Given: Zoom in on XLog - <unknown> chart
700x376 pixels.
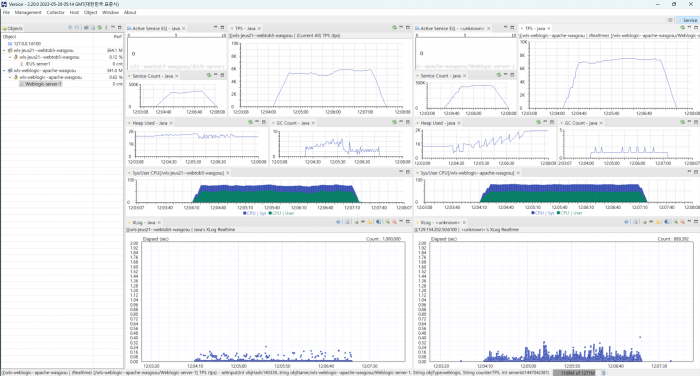Looking at the screenshot, I should (675, 222).
